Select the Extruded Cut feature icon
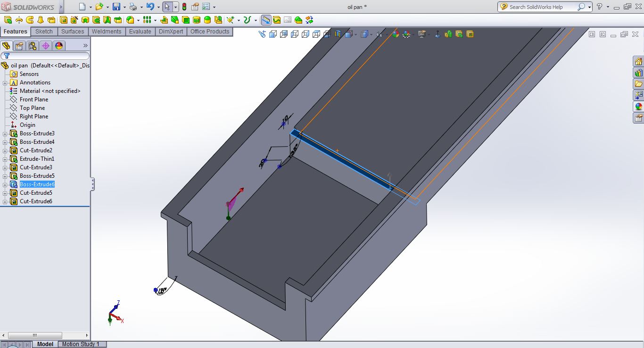The height and width of the screenshot is (348, 644). click(64, 20)
